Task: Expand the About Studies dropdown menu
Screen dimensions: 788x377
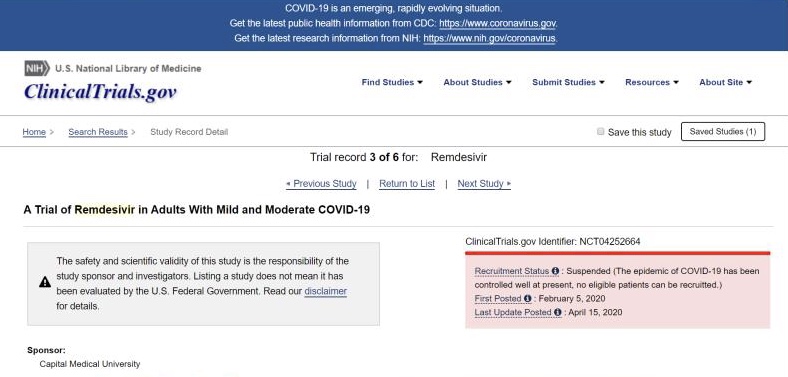Action: coord(477,82)
